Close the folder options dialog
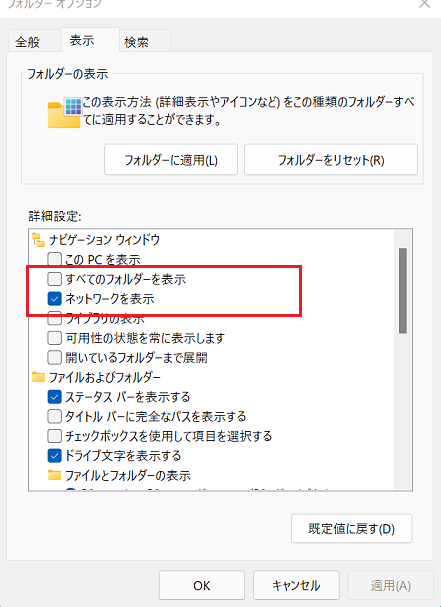441x607 pixels. pos(425,4)
